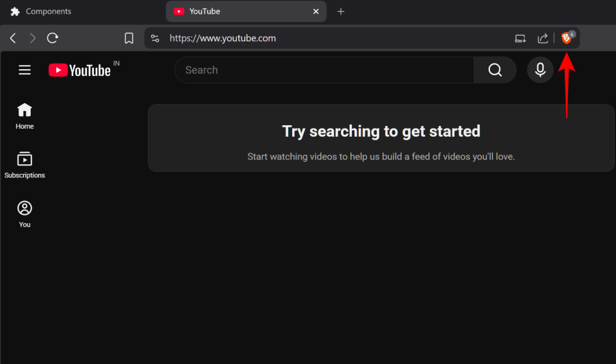The image size is (616, 364).
Task: Click the microphone voice search button
Action: (x=540, y=70)
